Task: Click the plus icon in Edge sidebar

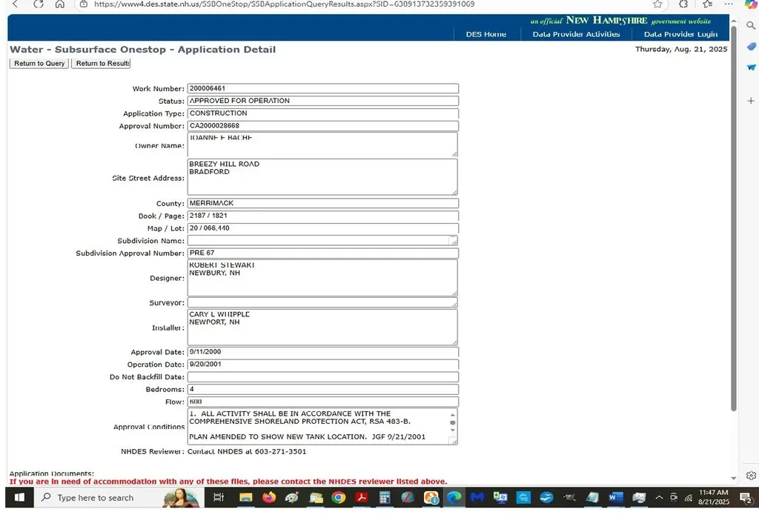Action: [751, 101]
